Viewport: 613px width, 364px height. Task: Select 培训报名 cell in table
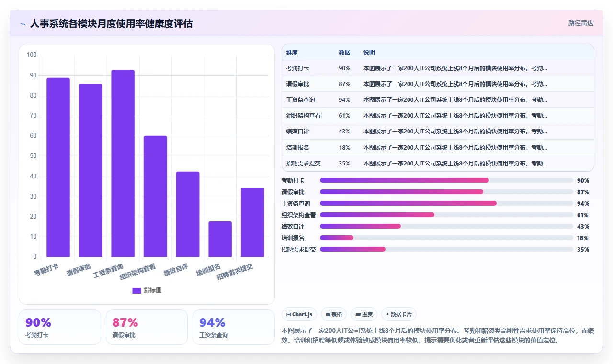(x=297, y=148)
